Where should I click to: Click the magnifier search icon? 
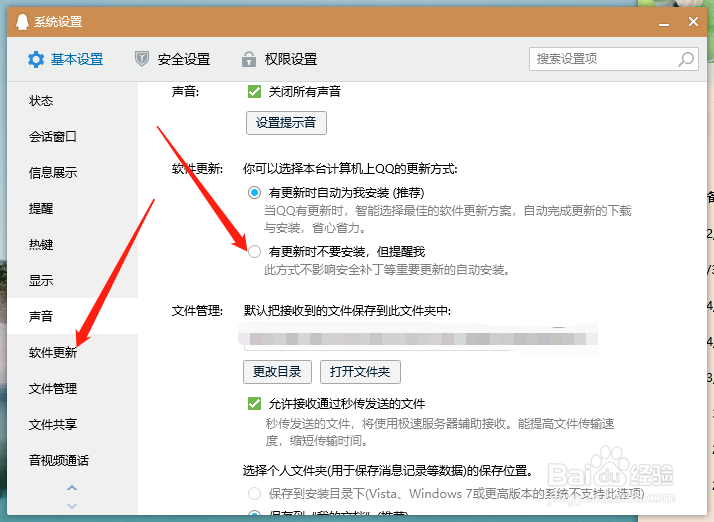686,59
